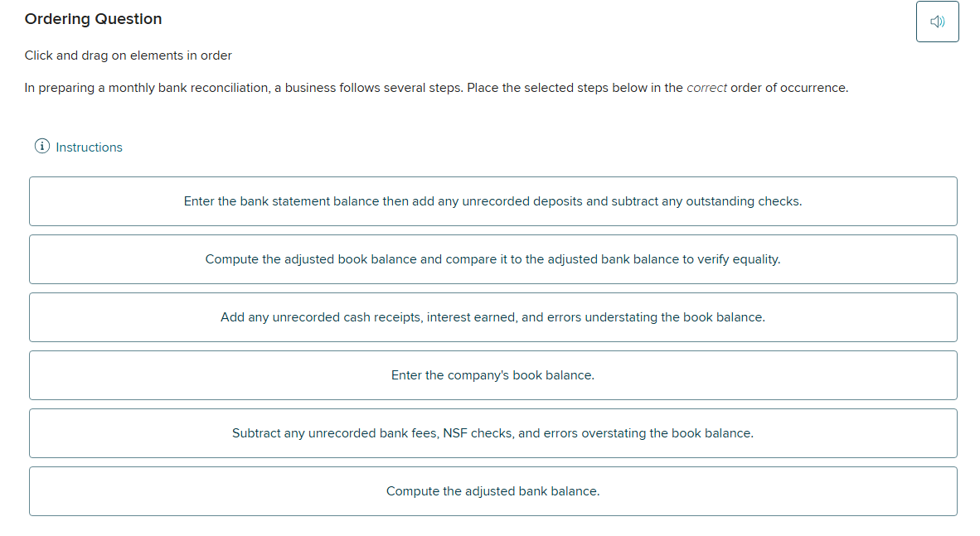Select the 'Compute the adjusted book balance' card
The height and width of the screenshot is (536, 980).
click(492, 258)
